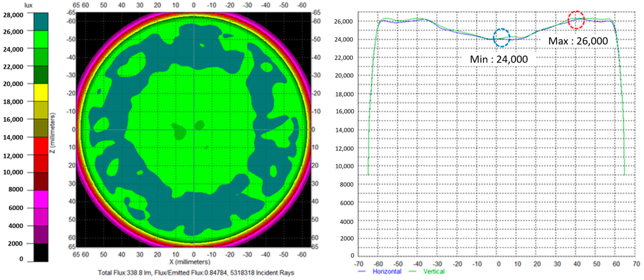Click the crosshair center of the illuminance map
The image size is (644, 280).
click(x=194, y=130)
